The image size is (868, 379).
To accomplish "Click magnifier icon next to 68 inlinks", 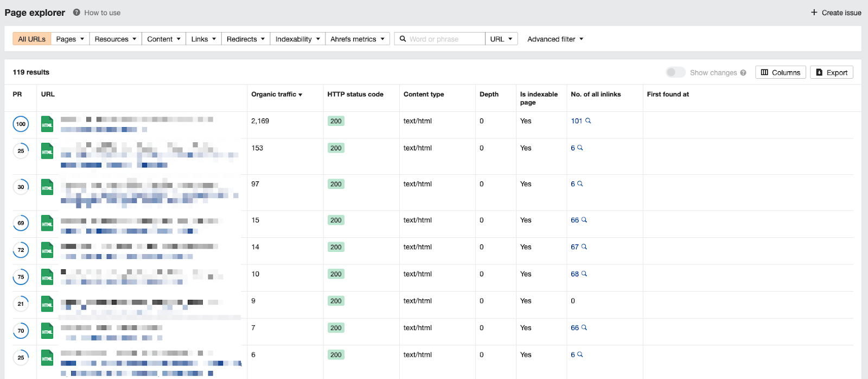I will point(584,274).
